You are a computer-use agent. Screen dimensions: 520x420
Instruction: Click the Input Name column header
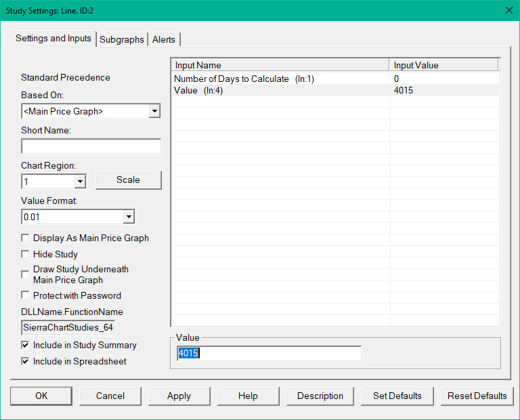(x=280, y=65)
